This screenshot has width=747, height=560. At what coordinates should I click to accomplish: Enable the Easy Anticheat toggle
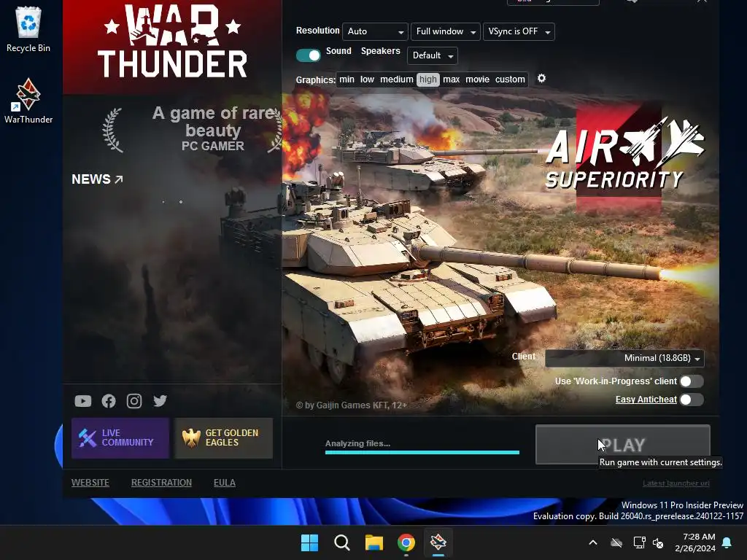tap(692, 400)
